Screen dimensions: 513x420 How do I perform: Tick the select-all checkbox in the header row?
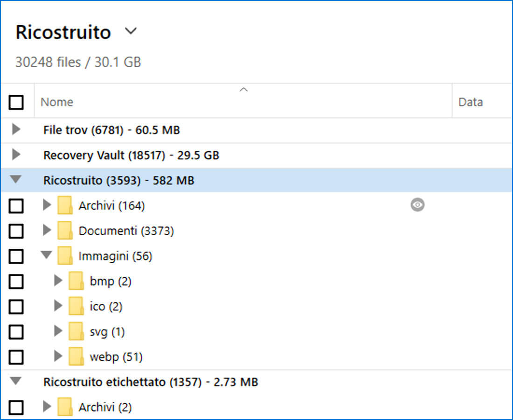(17, 102)
